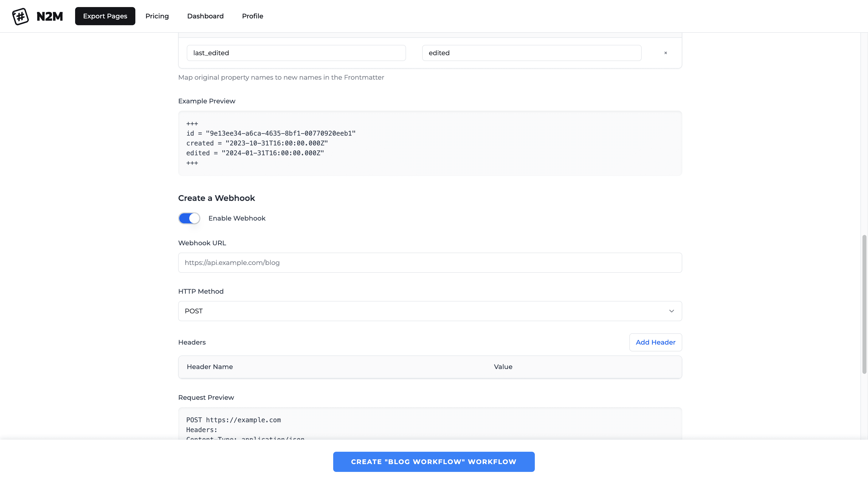Remove the last_edited property mapping row
Viewport: 868px width, 484px height.
click(665, 53)
